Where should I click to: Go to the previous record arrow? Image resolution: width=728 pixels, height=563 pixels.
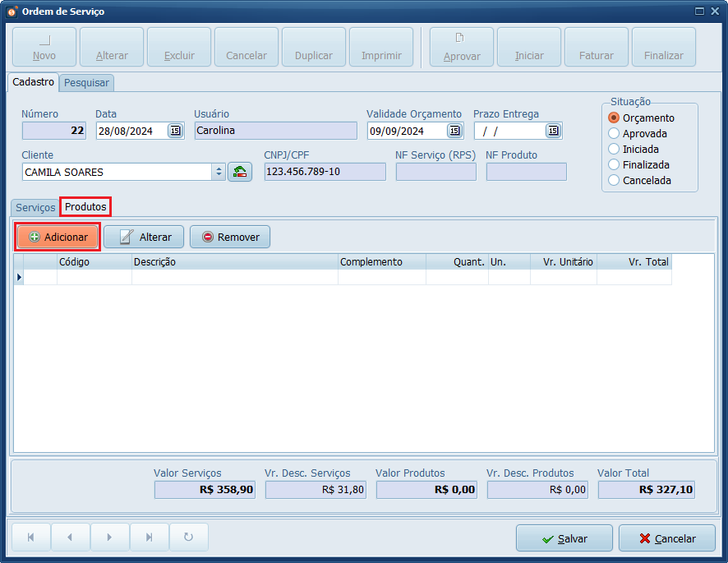point(71,538)
